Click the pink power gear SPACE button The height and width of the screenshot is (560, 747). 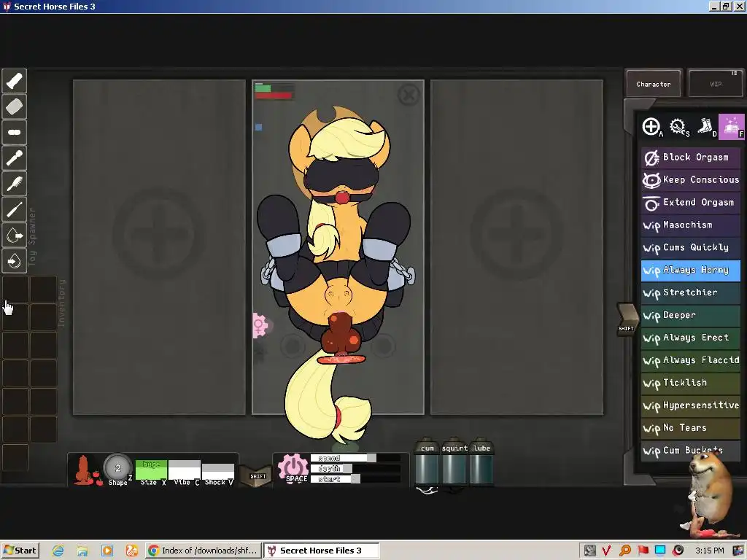(293, 469)
